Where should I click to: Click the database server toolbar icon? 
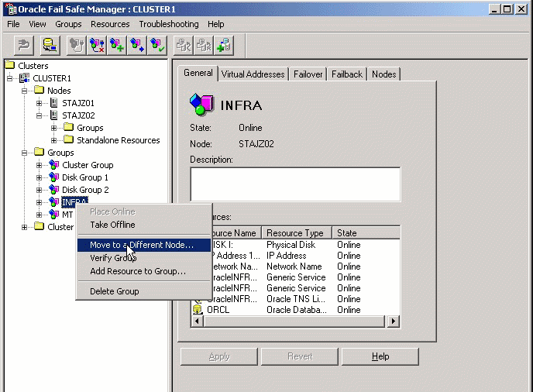click(x=50, y=45)
